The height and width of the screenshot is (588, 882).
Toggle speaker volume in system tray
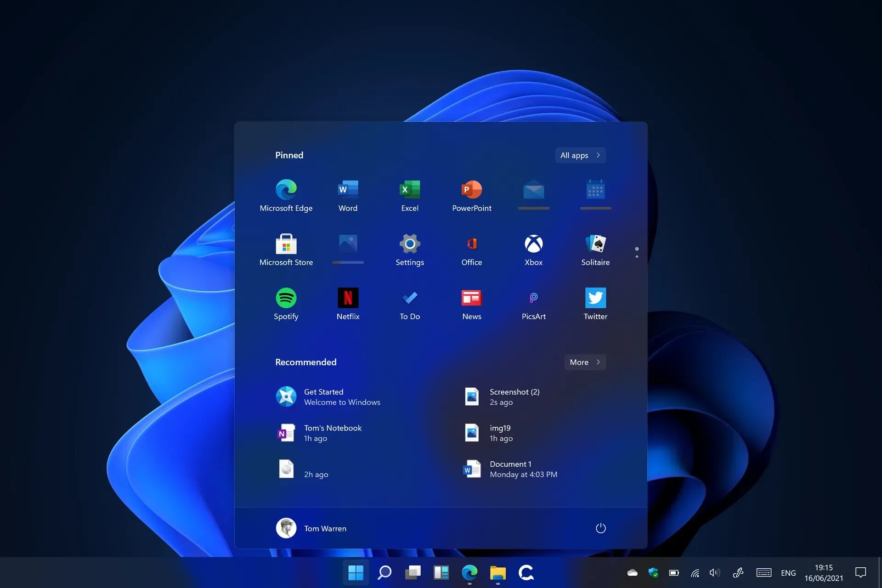tap(715, 572)
